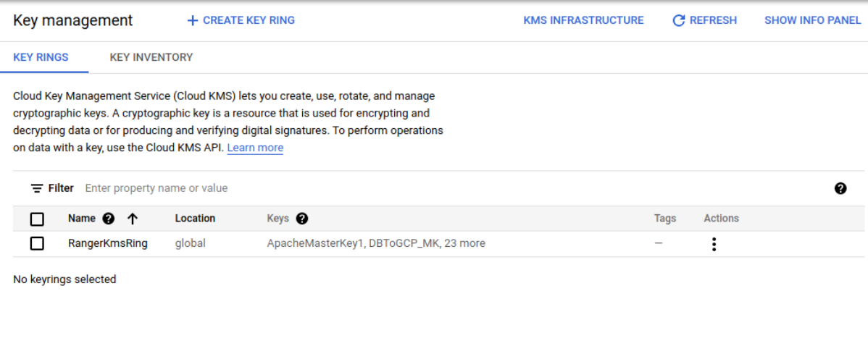Viewport: 868px width, 346px height.
Task: Click the Refresh circular arrow icon
Action: pyautogui.click(x=679, y=21)
